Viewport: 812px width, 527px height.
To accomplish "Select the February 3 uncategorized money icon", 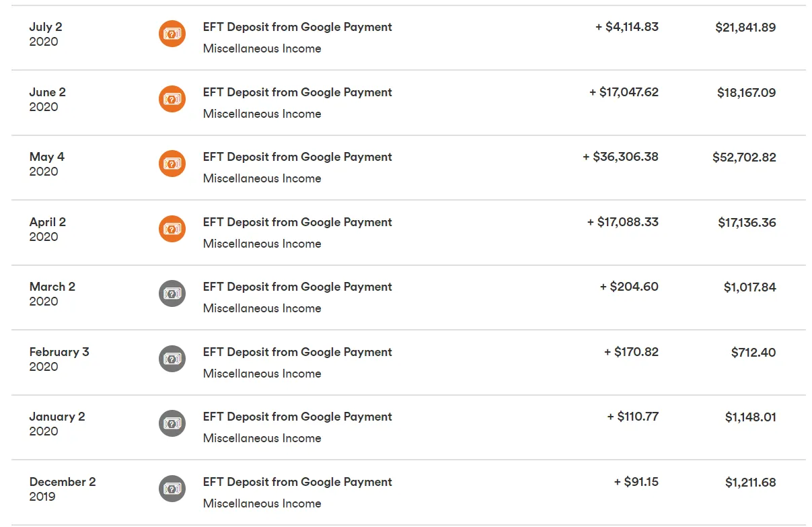I will click(172, 359).
